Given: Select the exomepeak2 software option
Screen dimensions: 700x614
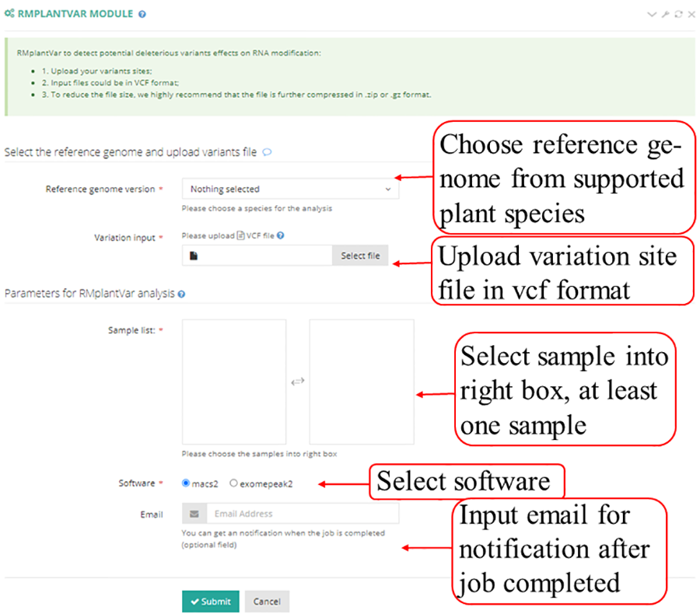Looking at the screenshot, I should (234, 483).
